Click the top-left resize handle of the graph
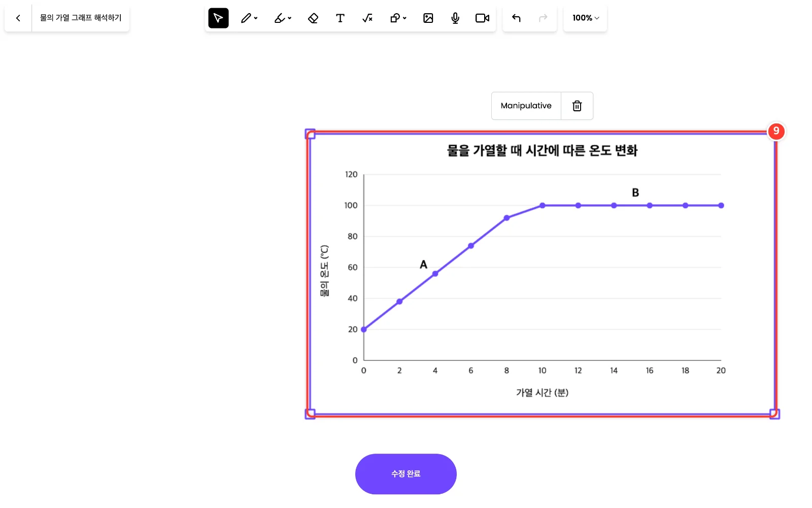 (x=310, y=134)
